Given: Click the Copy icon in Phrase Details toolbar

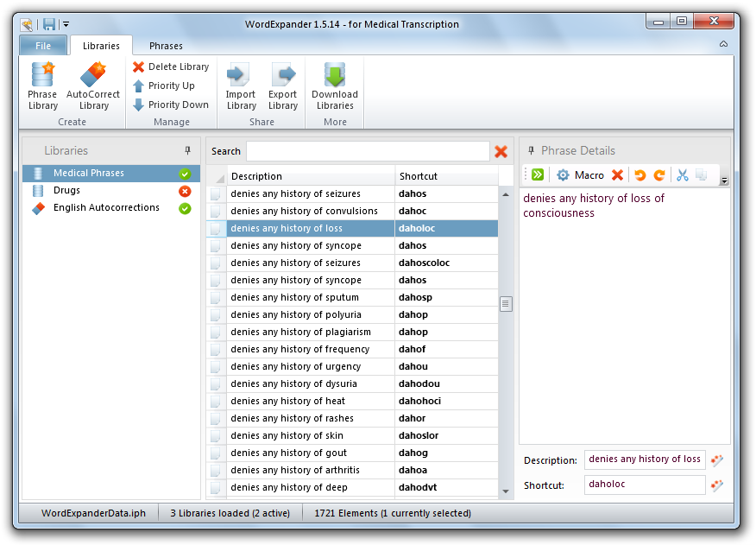Looking at the screenshot, I should [702, 174].
